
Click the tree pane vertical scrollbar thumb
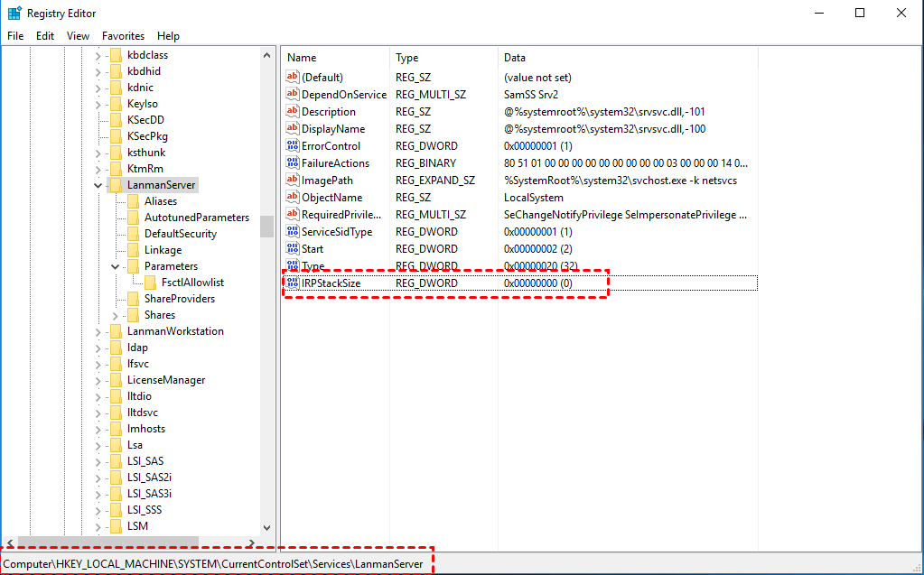tap(267, 226)
